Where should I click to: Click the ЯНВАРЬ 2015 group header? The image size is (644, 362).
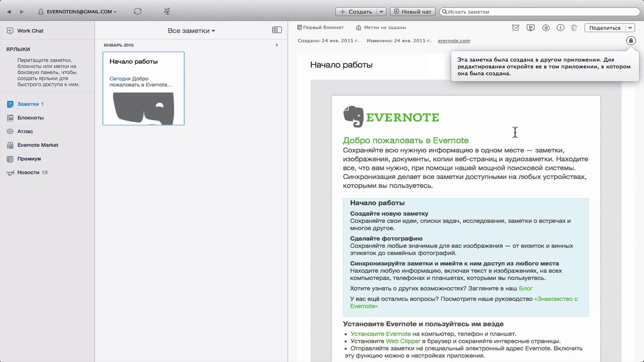point(119,45)
